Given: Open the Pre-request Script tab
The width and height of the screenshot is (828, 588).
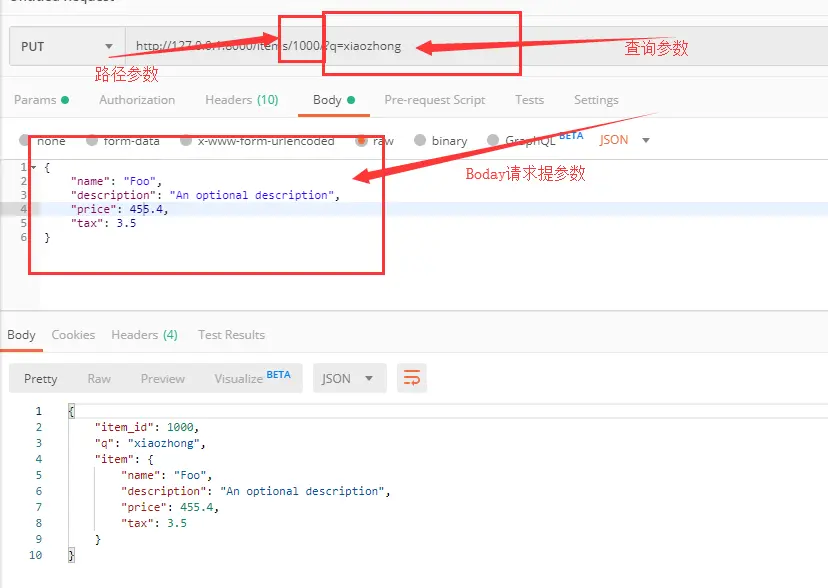Looking at the screenshot, I should pyautogui.click(x=435, y=100).
